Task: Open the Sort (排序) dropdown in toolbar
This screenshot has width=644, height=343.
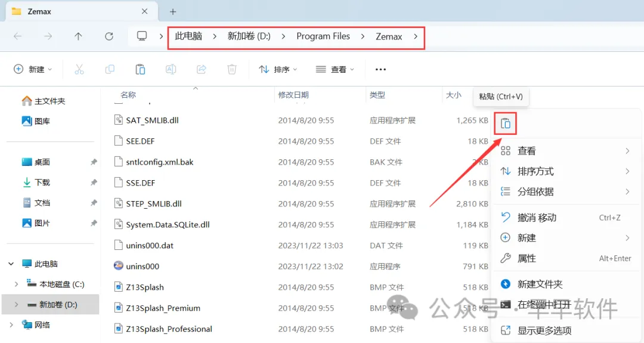Action: point(278,69)
